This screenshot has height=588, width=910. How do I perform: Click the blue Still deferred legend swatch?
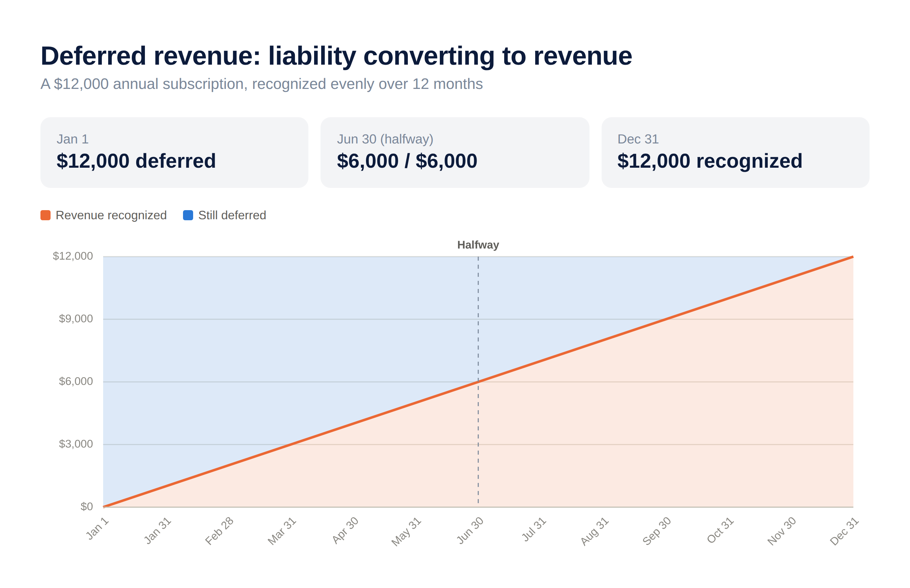[x=188, y=215]
